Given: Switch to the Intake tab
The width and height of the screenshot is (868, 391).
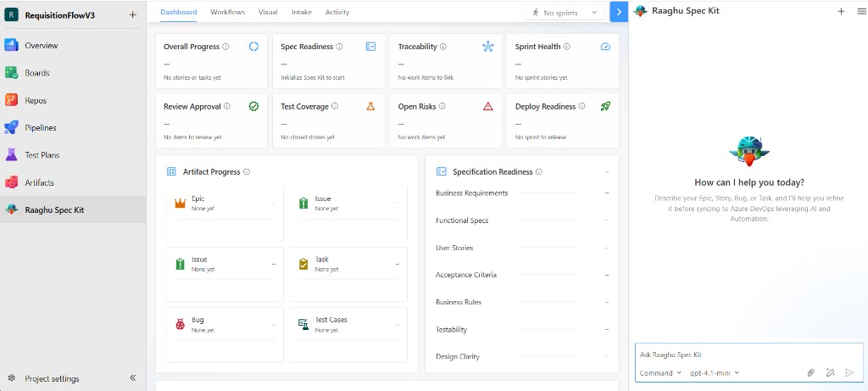Looking at the screenshot, I should pyautogui.click(x=302, y=12).
